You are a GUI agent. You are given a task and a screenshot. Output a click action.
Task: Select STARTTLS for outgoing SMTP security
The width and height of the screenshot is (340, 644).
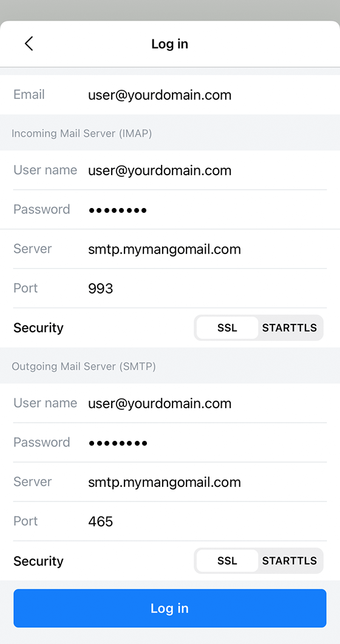[x=290, y=561]
